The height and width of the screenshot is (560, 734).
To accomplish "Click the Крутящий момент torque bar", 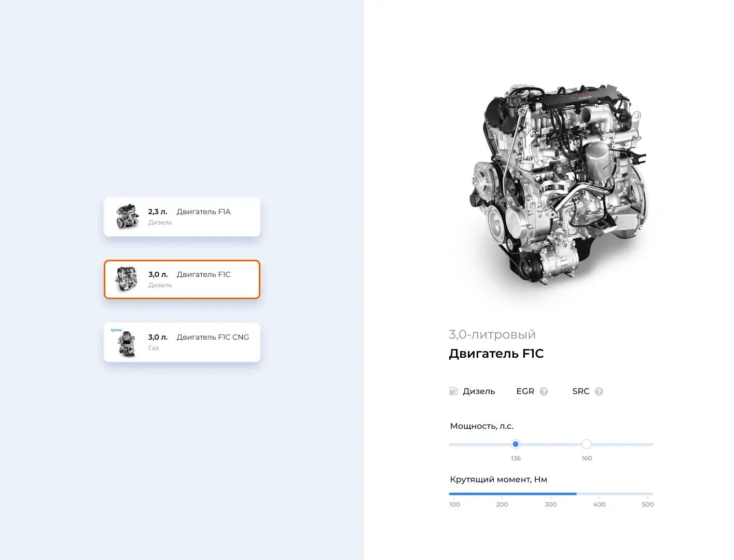I will pos(550,494).
